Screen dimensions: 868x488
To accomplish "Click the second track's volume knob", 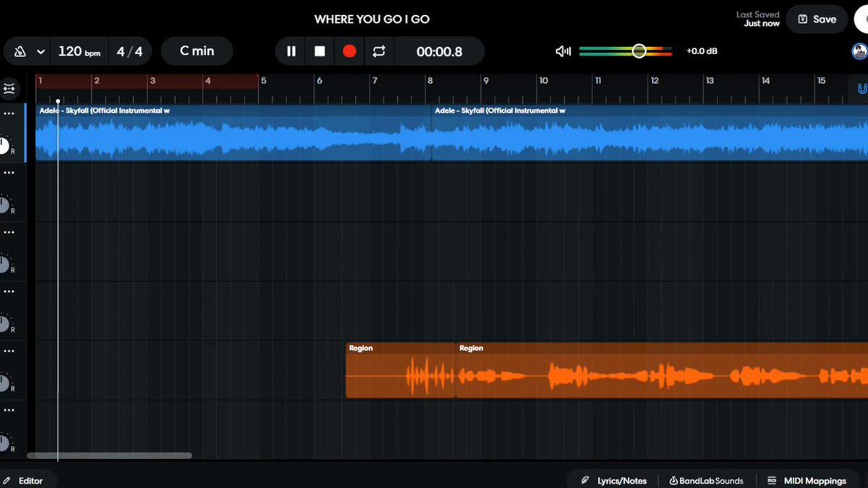I will click(x=3, y=205).
